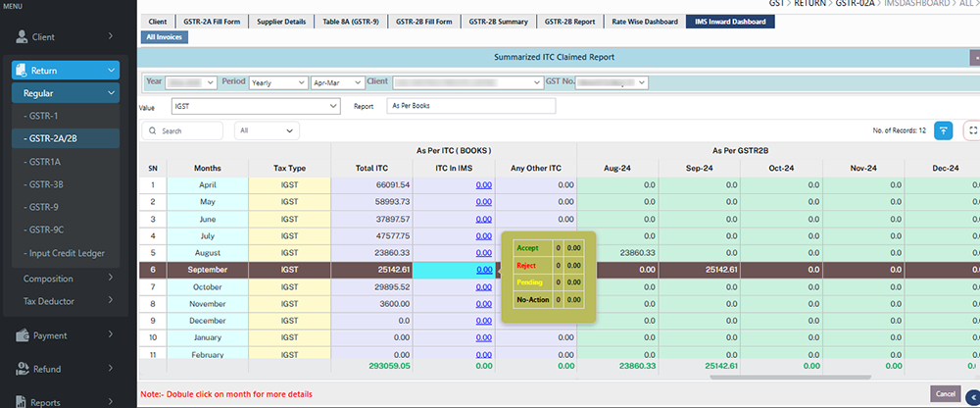This screenshot has height=408, width=980.
Task: Click the round blue arrow icon bottom-right
Action: pyautogui.click(x=972, y=396)
